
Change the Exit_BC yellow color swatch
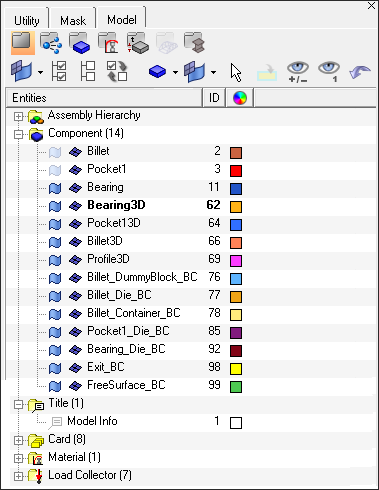tap(236, 369)
